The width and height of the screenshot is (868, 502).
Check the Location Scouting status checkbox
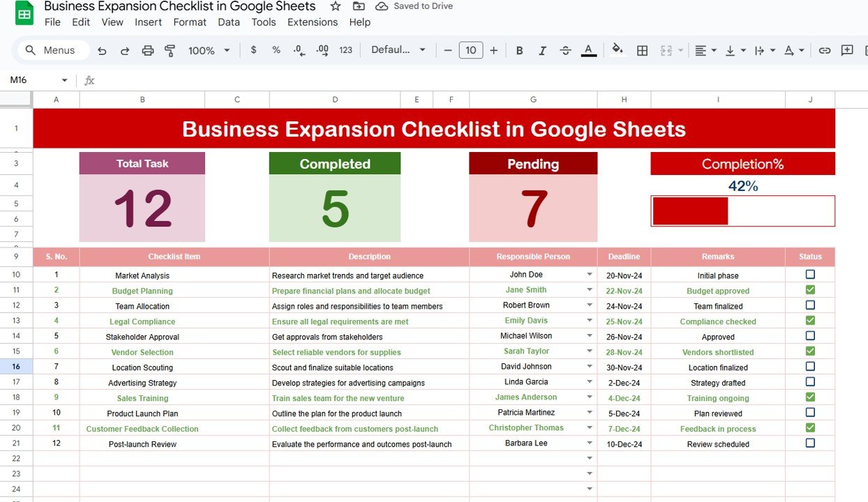(810, 367)
